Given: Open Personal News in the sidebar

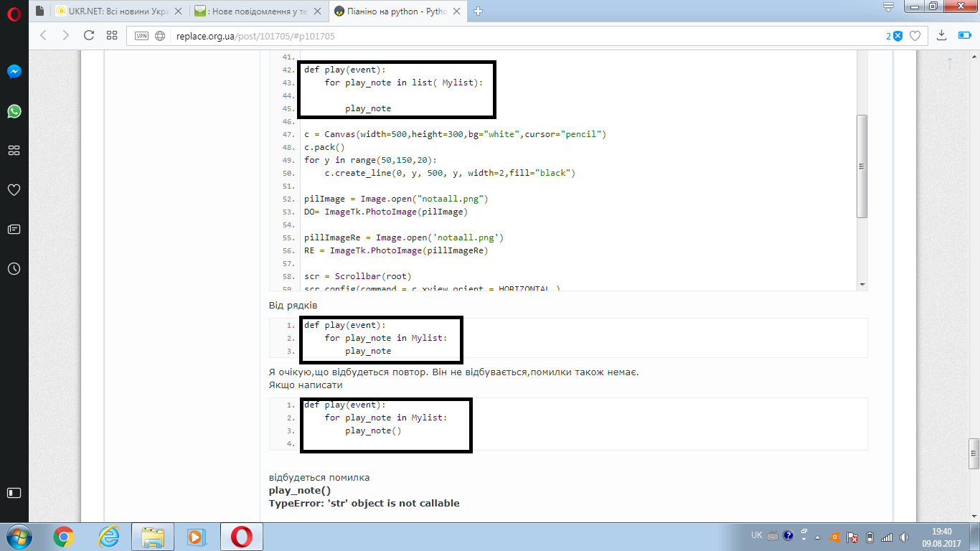Looking at the screenshot, I should pyautogui.click(x=14, y=229).
